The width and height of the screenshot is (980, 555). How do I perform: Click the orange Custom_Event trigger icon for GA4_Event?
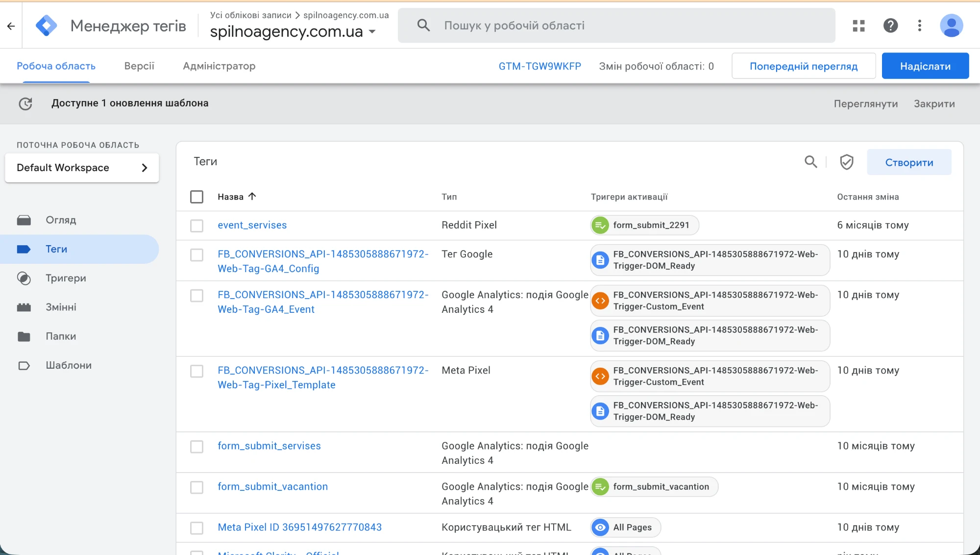coord(600,301)
